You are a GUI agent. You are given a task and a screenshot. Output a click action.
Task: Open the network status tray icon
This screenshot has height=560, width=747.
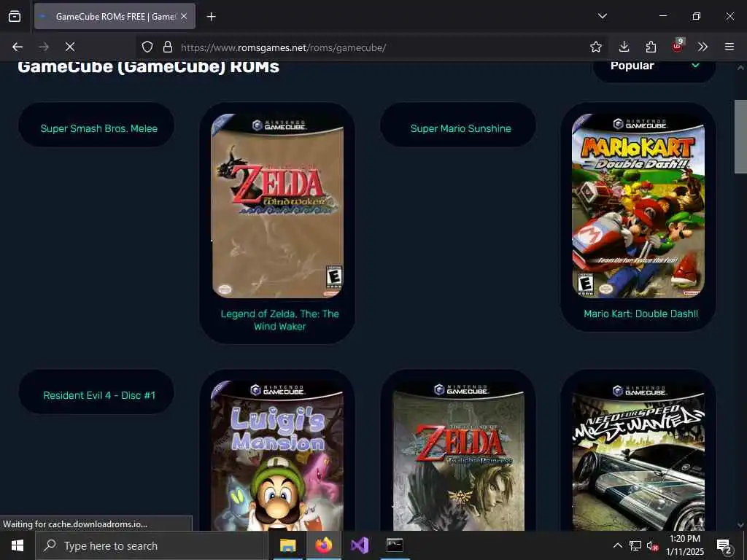(x=635, y=545)
